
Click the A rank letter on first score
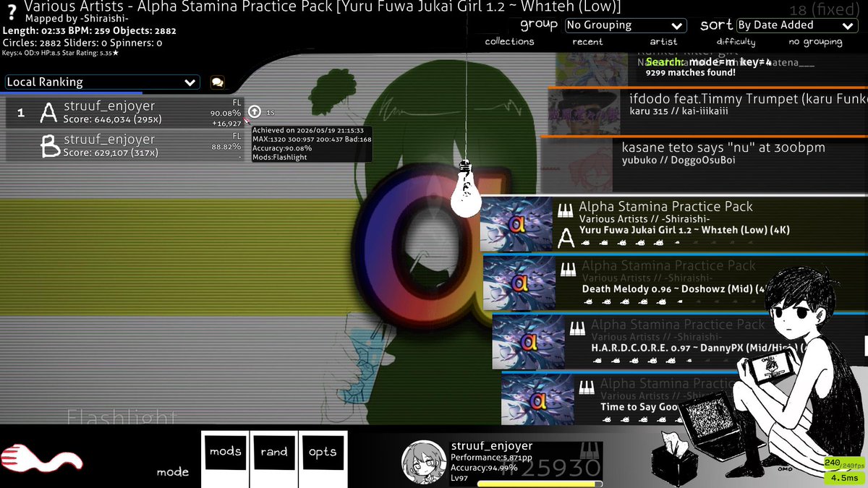point(48,114)
